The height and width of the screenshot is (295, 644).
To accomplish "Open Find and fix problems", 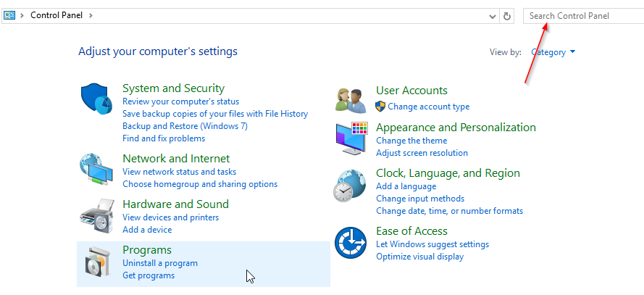I will pos(164,138).
